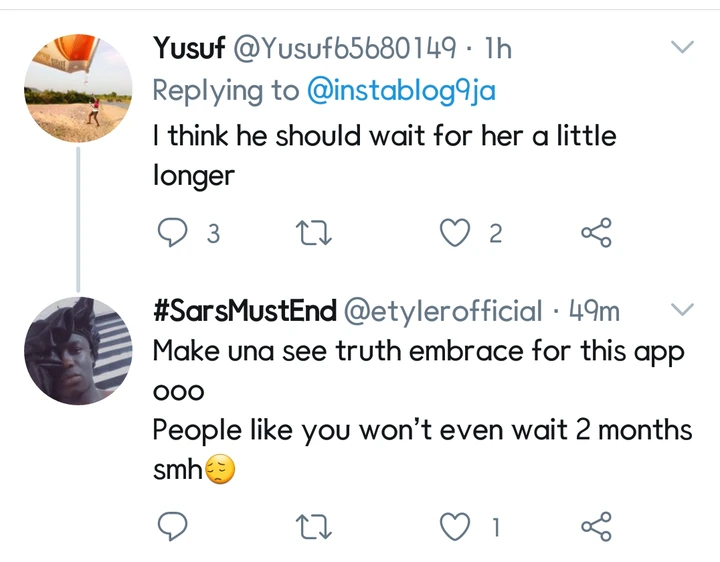Click the #SarsMustEnd display name

245,311
